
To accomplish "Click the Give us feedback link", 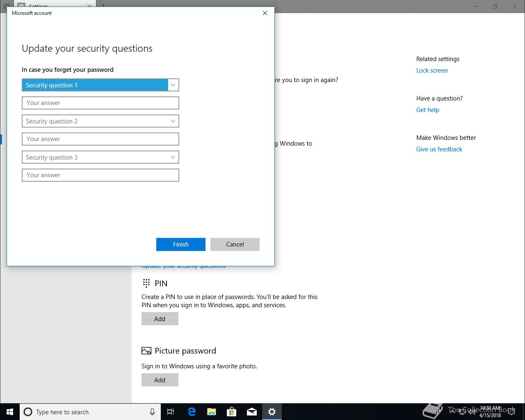I will click(x=439, y=149).
